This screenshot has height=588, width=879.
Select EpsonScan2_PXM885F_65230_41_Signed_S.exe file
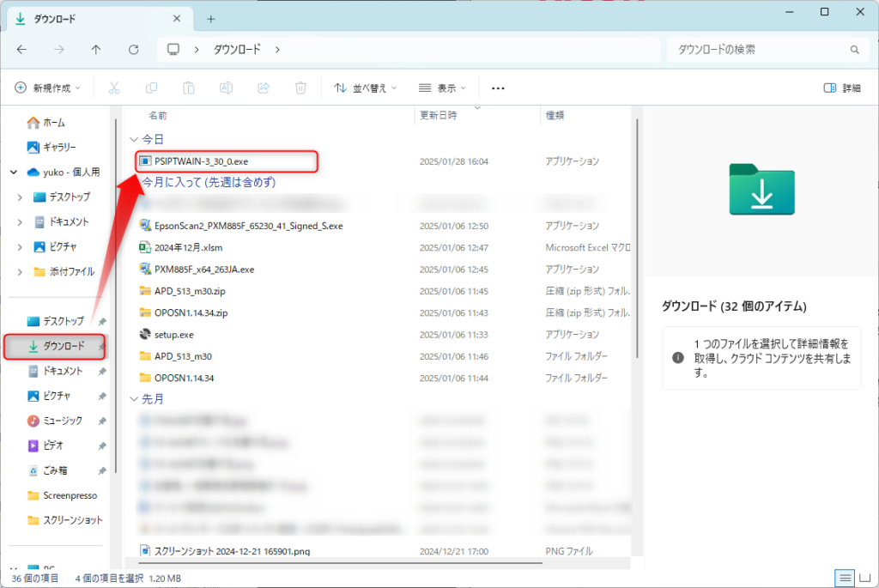point(249,226)
